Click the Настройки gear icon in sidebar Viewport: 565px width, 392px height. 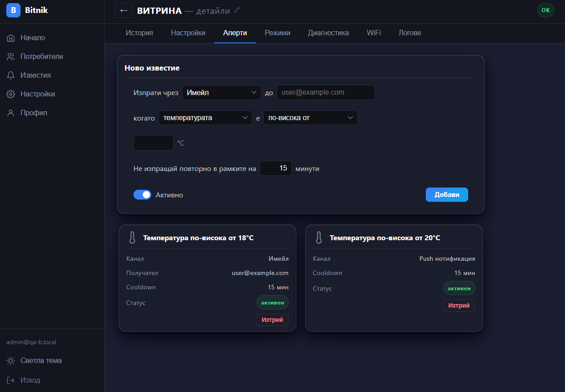coord(11,94)
